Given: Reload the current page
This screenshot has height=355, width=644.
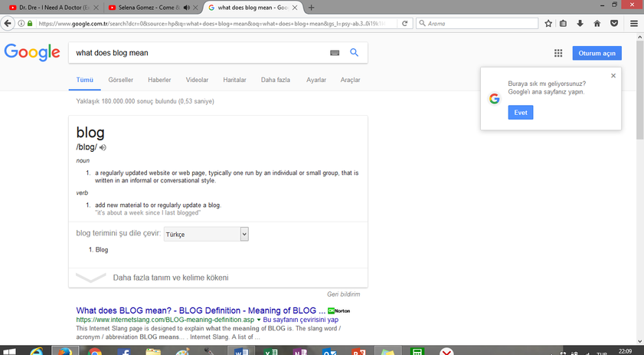Looking at the screenshot, I should pos(404,24).
